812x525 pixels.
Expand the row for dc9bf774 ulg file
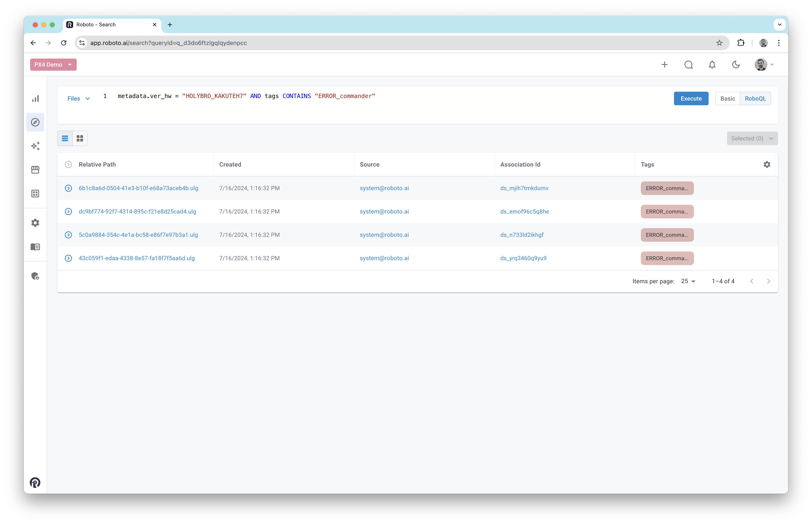point(68,212)
